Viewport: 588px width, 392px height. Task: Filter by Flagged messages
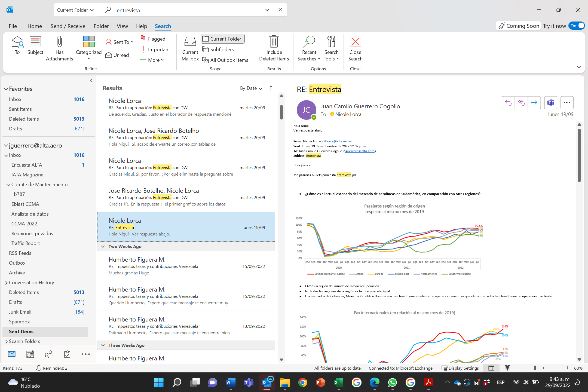(153, 39)
